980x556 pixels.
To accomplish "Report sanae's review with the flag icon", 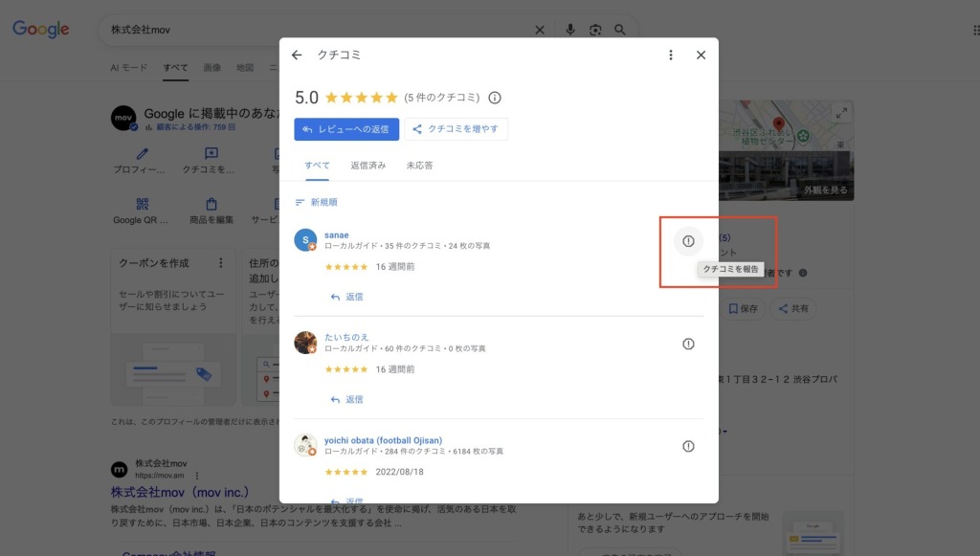I will pos(688,241).
